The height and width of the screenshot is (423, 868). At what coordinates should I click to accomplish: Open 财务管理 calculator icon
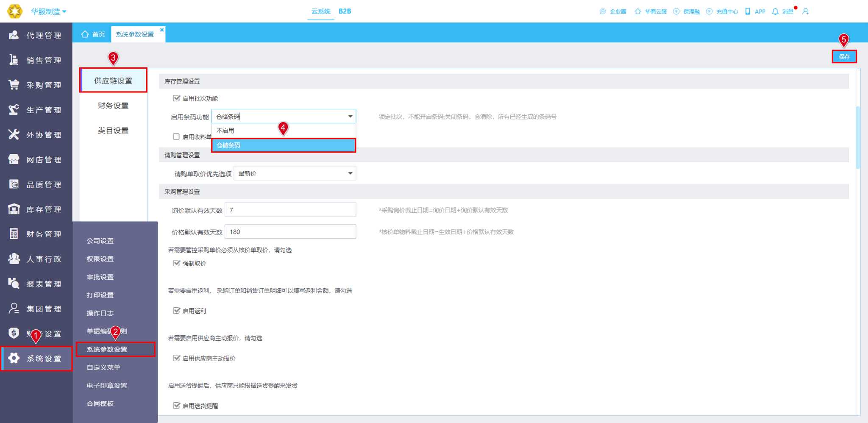tap(14, 234)
